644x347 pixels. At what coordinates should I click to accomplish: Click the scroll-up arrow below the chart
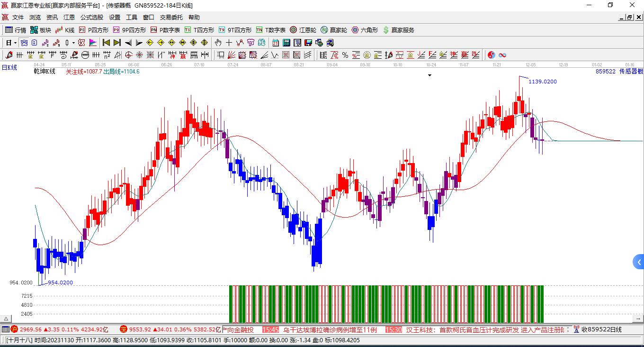6,319
